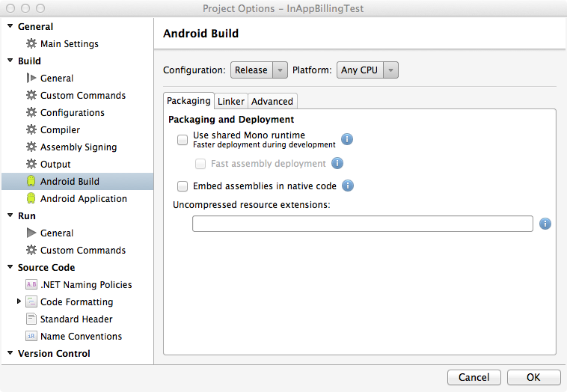Click the Cancel button

(473, 377)
